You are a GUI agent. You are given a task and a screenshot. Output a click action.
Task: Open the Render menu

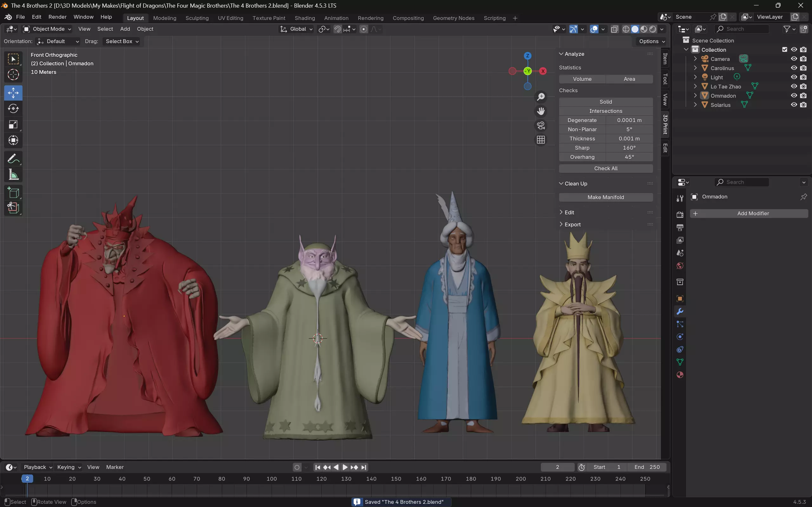click(57, 17)
